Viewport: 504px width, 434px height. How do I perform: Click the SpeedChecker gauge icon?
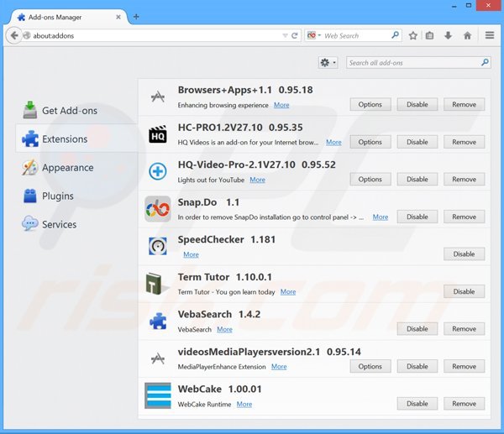(x=158, y=247)
